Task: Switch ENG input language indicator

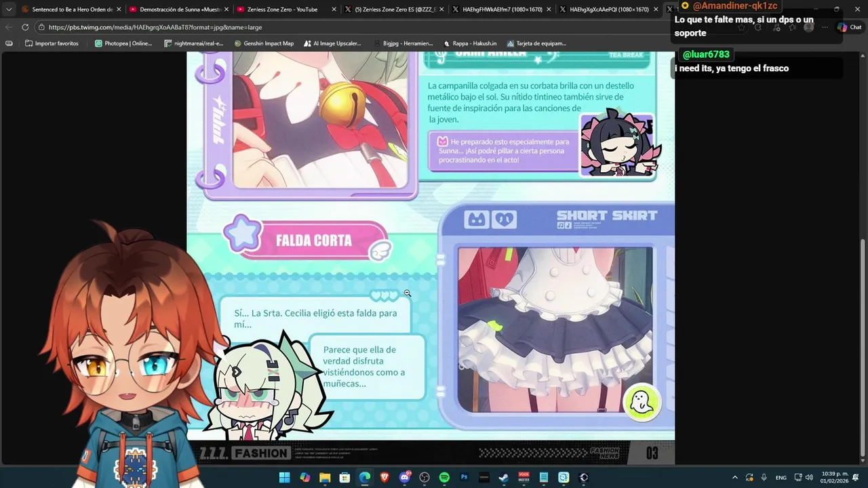Action: click(781, 477)
